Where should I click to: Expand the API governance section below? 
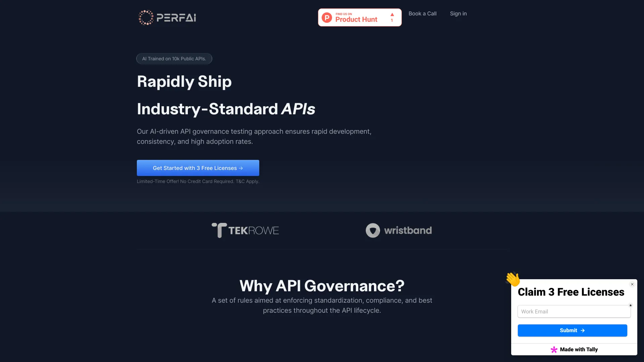click(322, 285)
